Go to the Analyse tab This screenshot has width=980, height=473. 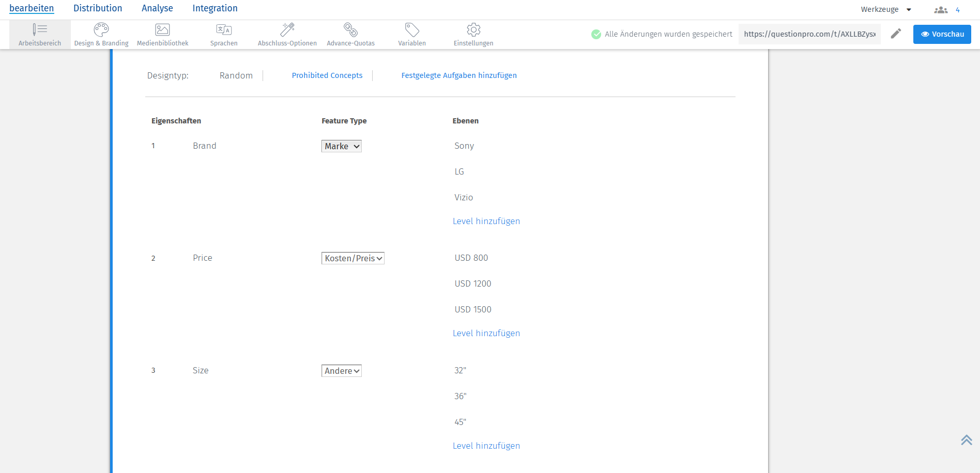(x=157, y=8)
